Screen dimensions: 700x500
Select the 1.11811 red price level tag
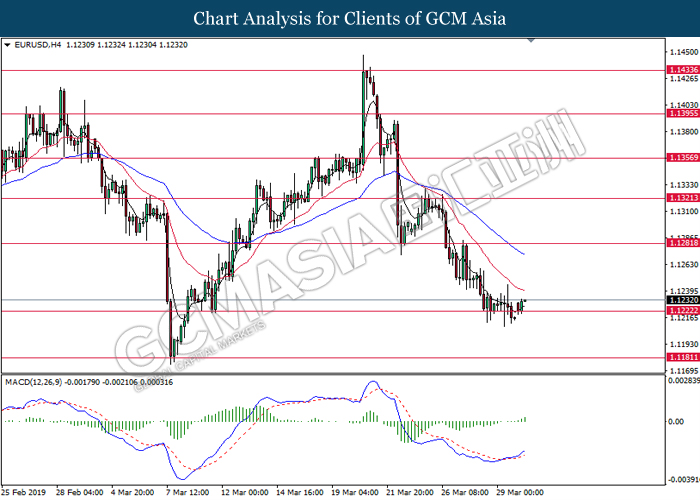(x=683, y=357)
